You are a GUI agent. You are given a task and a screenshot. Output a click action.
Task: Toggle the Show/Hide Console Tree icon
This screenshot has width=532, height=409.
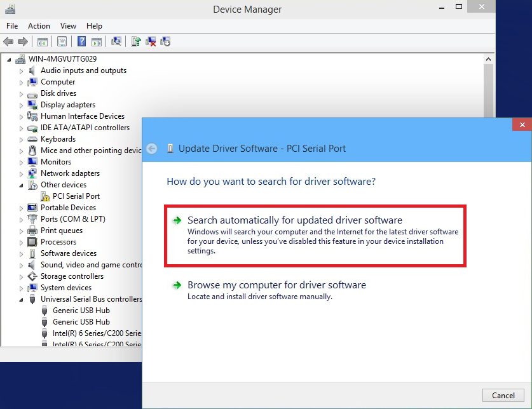[41, 41]
